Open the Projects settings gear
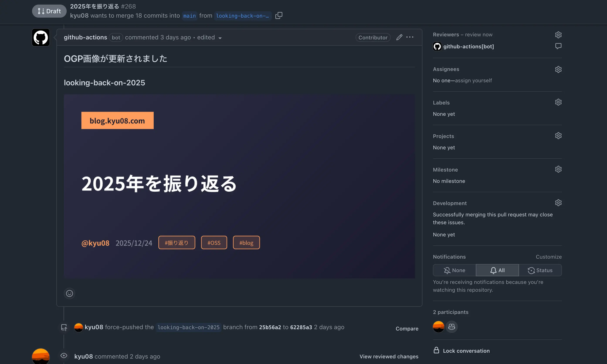Screen dimensions: 607x364 pos(558,135)
